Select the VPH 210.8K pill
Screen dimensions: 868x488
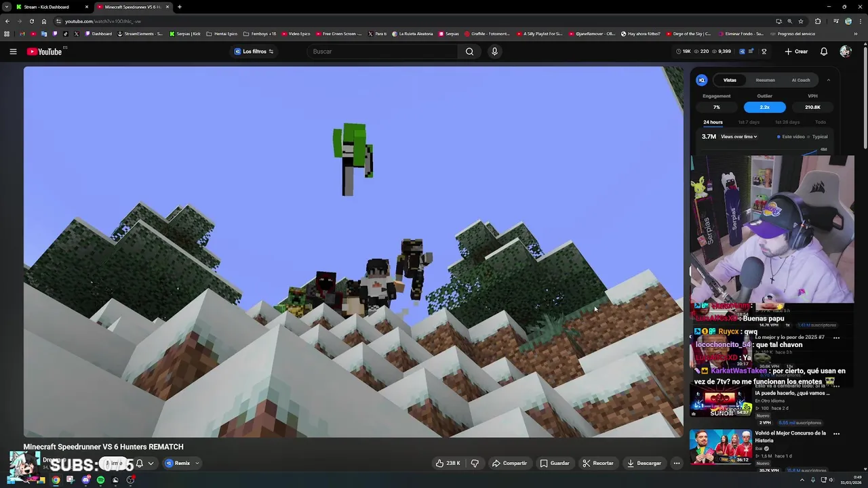pyautogui.click(x=812, y=107)
